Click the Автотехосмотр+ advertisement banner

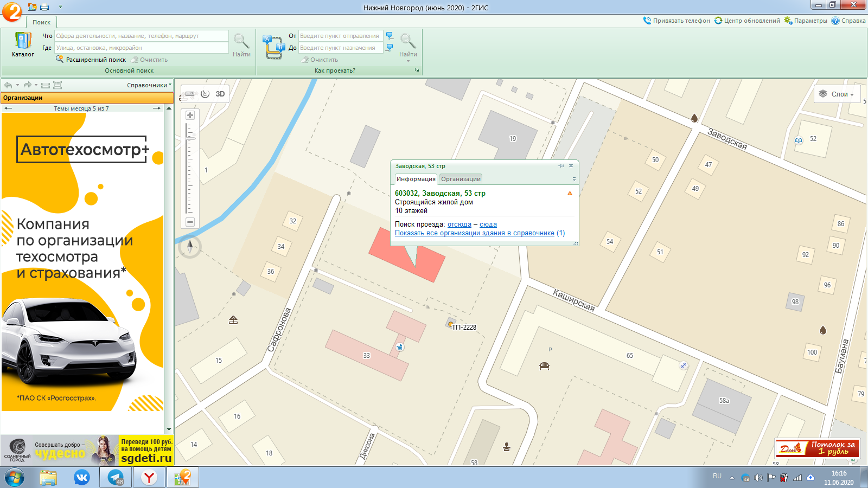[x=82, y=261]
